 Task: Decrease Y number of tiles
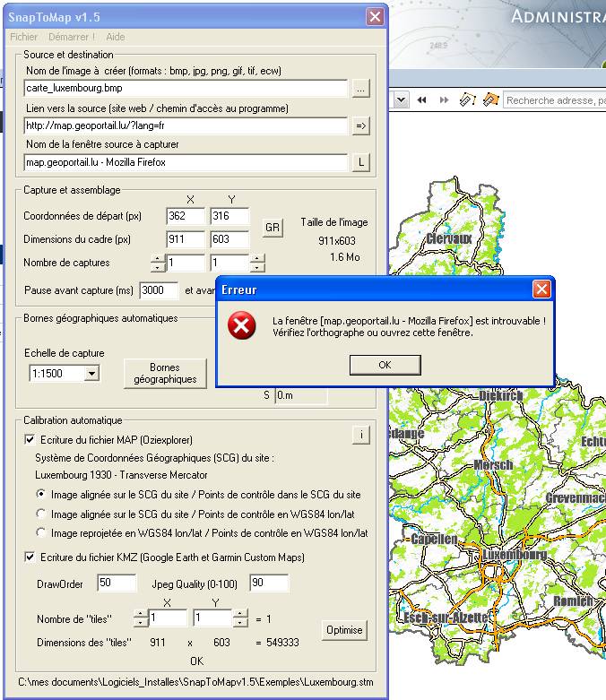pos(240,623)
